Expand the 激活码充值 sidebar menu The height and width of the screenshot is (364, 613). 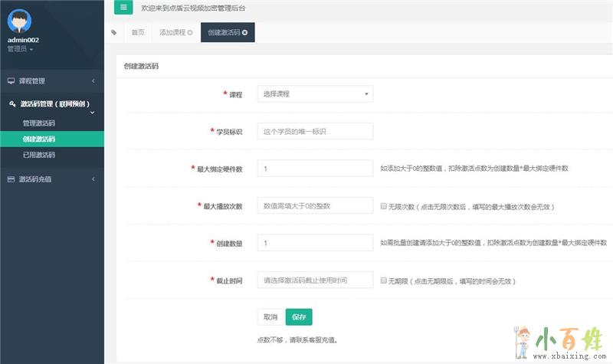tap(51, 179)
